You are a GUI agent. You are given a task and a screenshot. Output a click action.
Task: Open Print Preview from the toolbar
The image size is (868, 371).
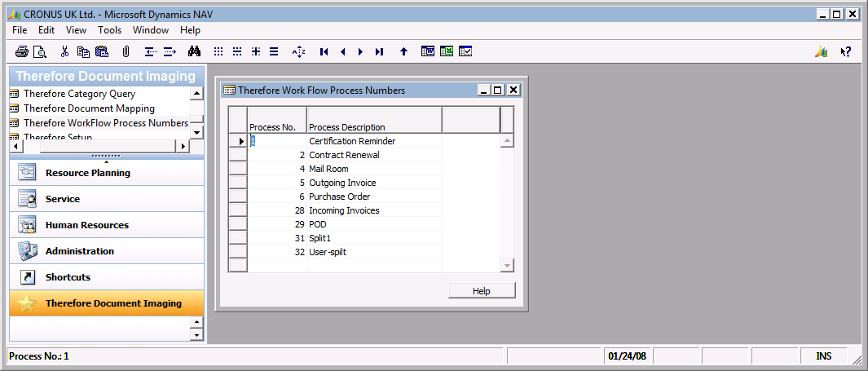[40, 51]
